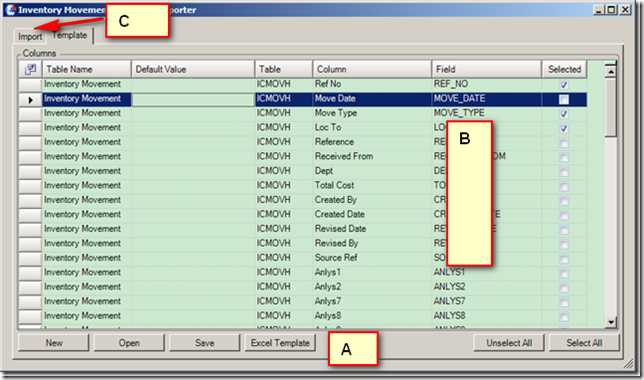This screenshot has width=644, height=380.
Task: Check Selected checkbox for Created By row
Action: point(564,201)
